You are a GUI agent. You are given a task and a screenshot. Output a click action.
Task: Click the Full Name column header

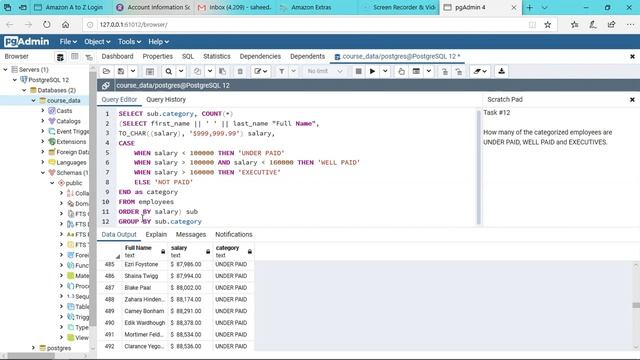pyautogui.click(x=145, y=251)
